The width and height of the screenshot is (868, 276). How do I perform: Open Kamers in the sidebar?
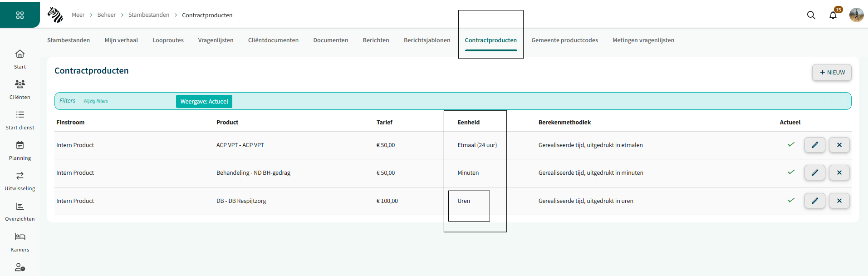[x=20, y=242]
